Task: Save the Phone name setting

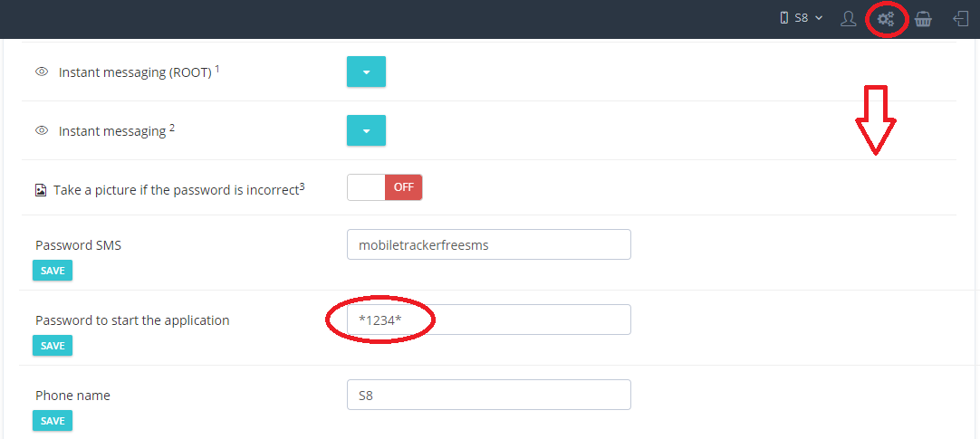Action: (x=53, y=420)
